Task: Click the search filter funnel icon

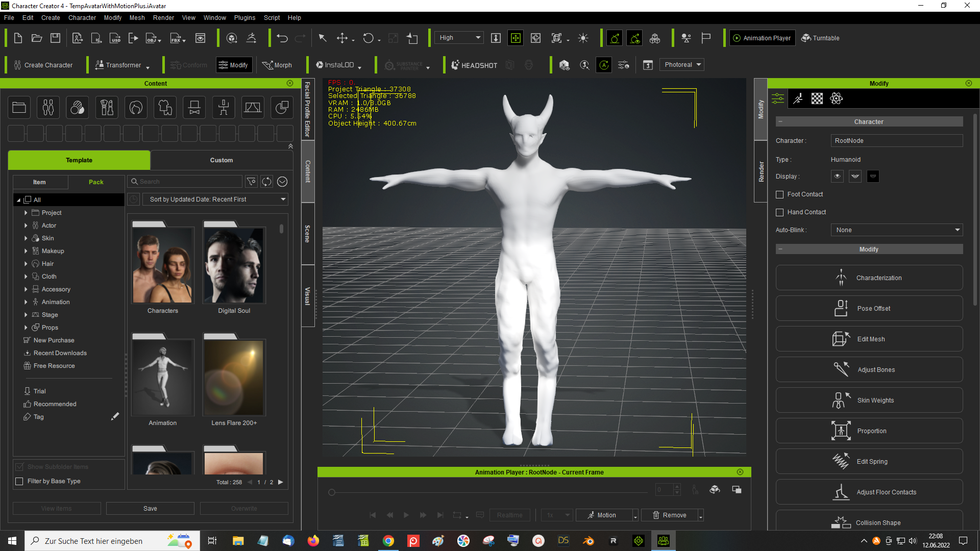Action: 251,182
